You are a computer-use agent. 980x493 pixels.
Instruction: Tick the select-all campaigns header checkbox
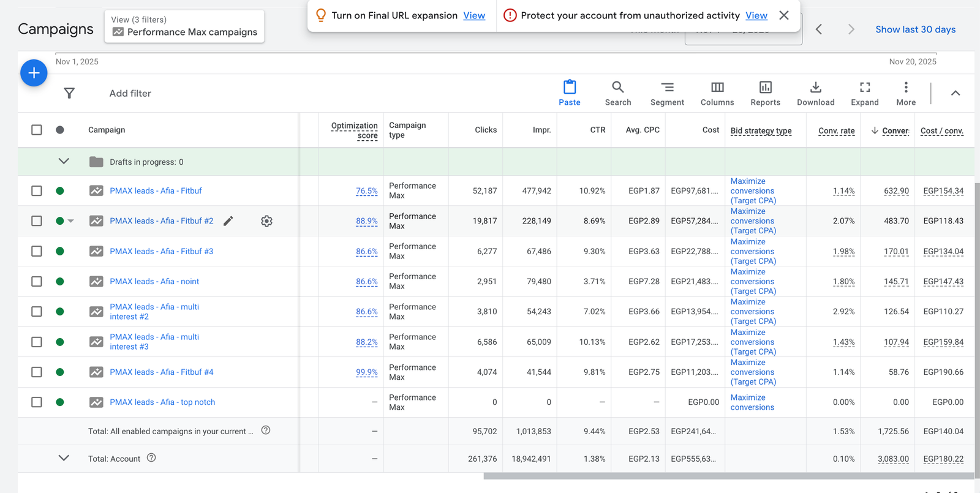click(x=37, y=130)
